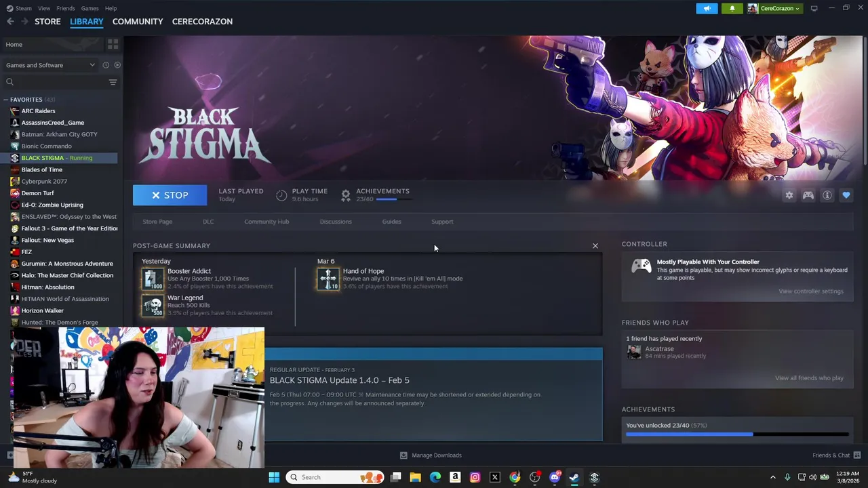Open the View menu
Image resolution: width=868 pixels, height=488 pixels.
coord(44,8)
